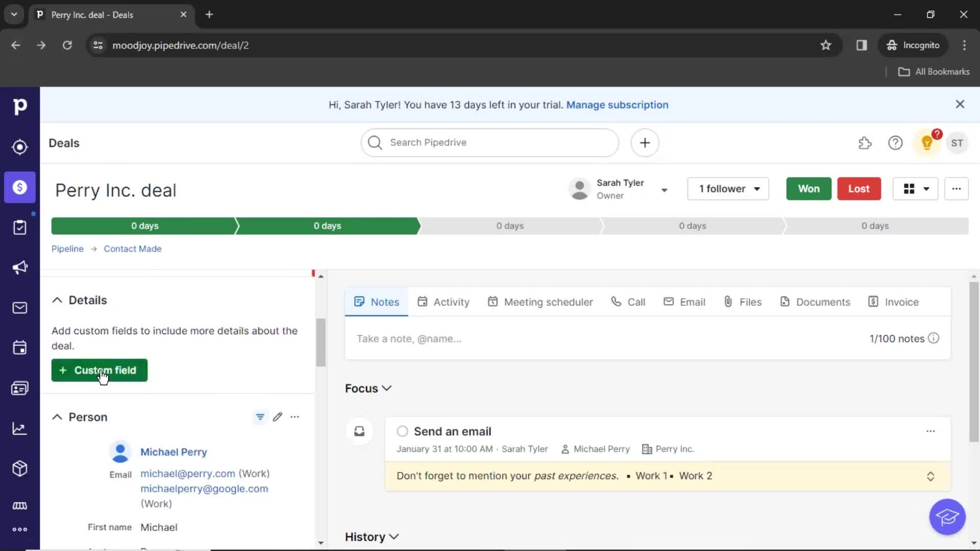The height and width of the screenshot is (551, 980).
Task: Open Leads target icon in sidebar
Action: point(19,147)
